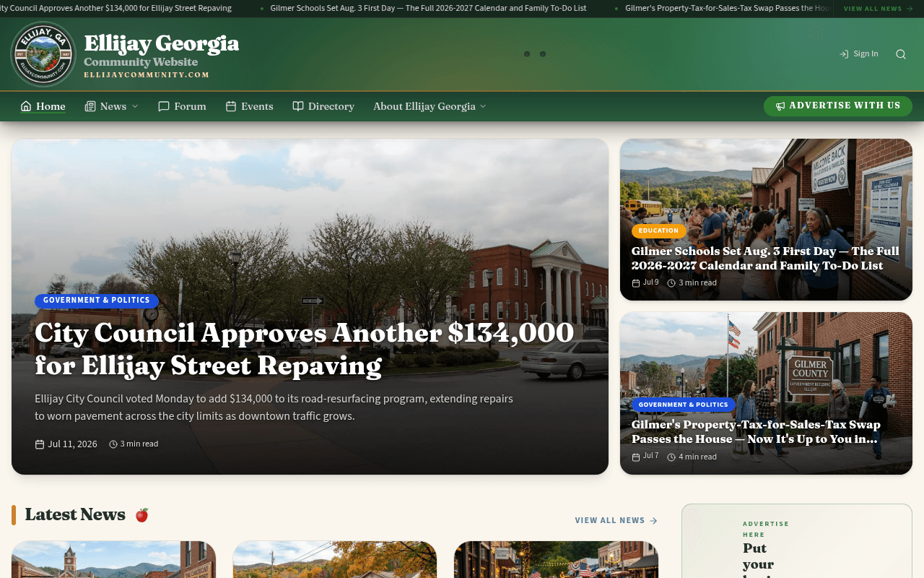The image size is (924, 578).
Task: Open Gilmer's Property-Tax Swap article headline
Action: [756, 431]
